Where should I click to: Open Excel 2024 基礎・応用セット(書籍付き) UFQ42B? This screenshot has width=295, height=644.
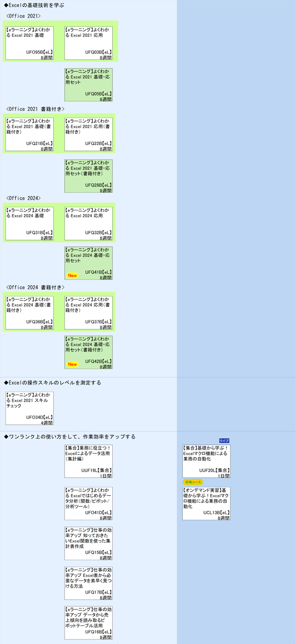(x=88, y=353)
